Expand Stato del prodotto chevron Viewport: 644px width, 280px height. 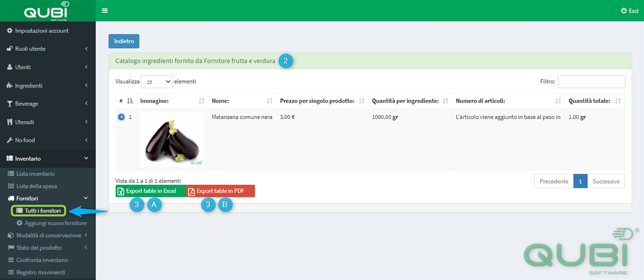[x=86, y=247]
